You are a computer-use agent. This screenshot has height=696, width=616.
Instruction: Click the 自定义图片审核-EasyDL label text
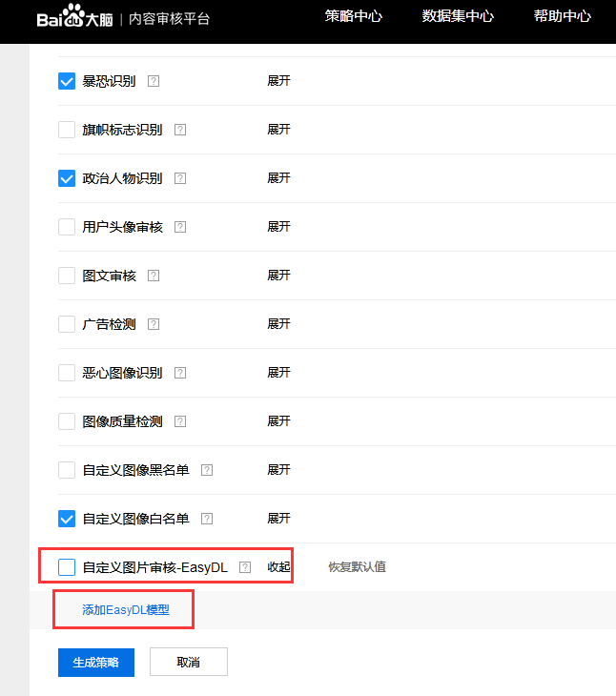tap(155, 567)
